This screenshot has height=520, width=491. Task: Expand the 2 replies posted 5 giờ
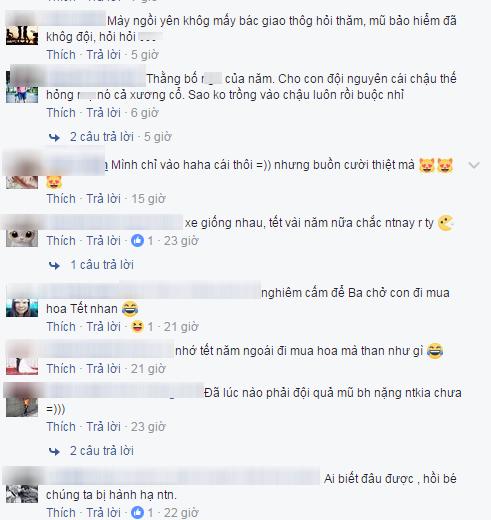(x=120, y=137)
